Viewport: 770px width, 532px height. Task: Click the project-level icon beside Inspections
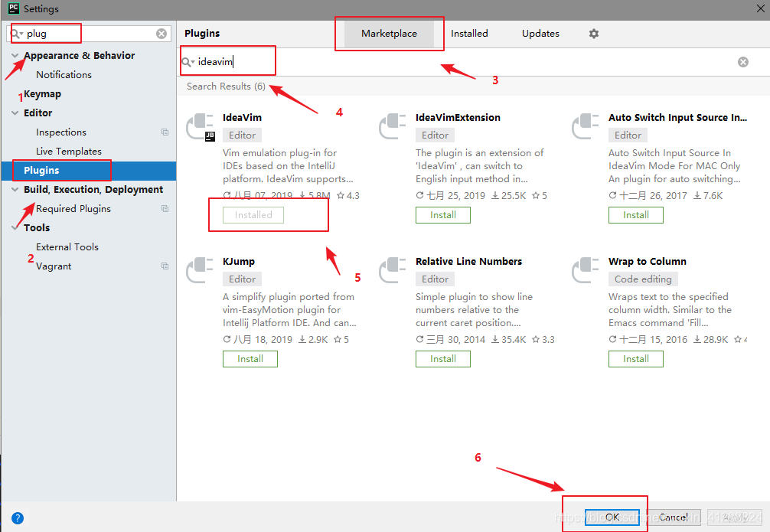pyautogui.click(x=165, y=132)
